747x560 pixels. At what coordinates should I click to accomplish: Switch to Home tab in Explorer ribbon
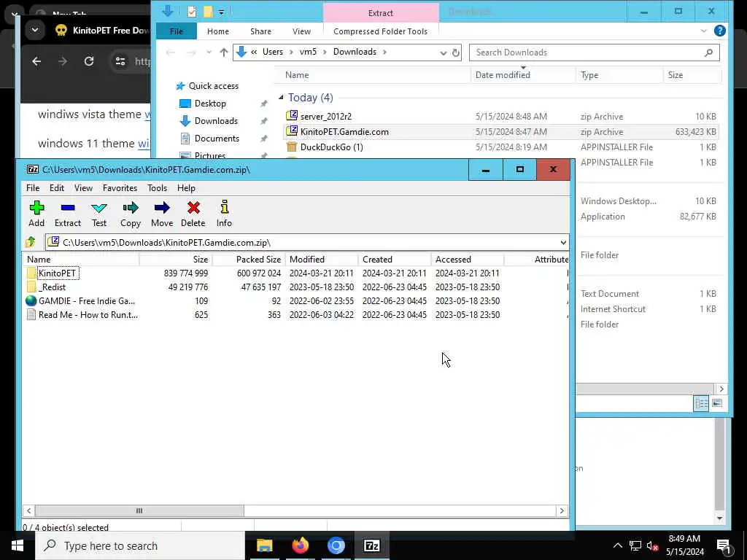pos(218,31)
